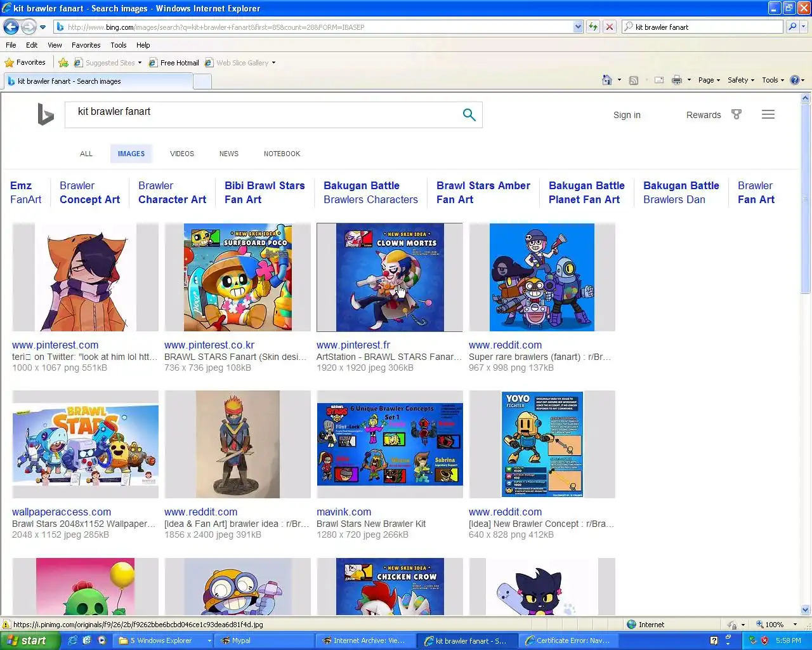The height and width of the screenshot is (650, 812).
Task: Click the Stop loading icon
Action: coord(610,27)
